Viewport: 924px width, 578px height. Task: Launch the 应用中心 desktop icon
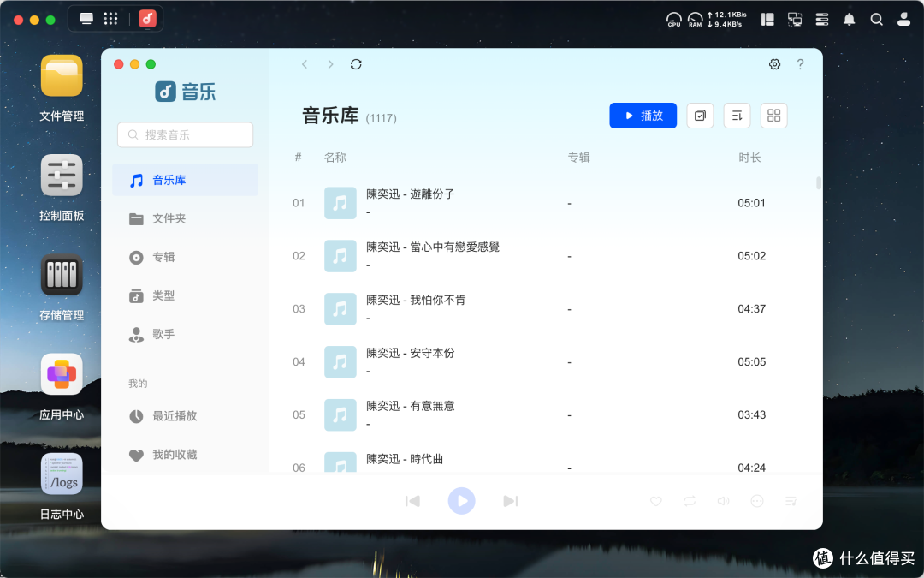pyautogui.click(x=62, y=374)
